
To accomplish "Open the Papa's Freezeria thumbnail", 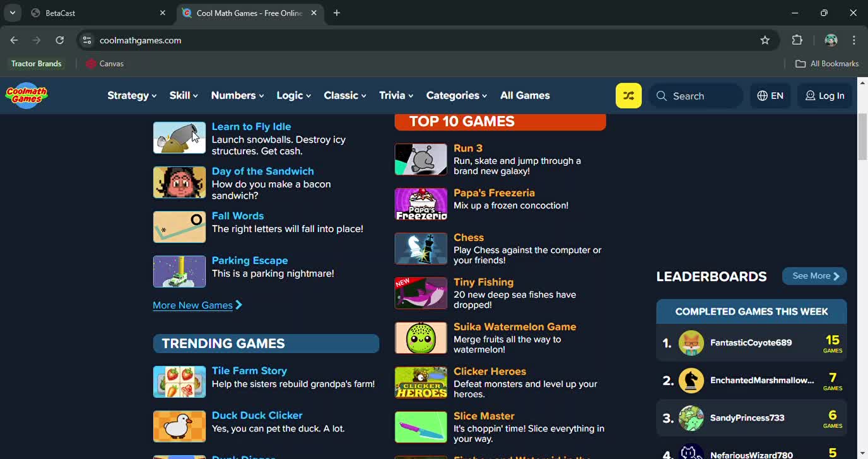I will 421,204.
